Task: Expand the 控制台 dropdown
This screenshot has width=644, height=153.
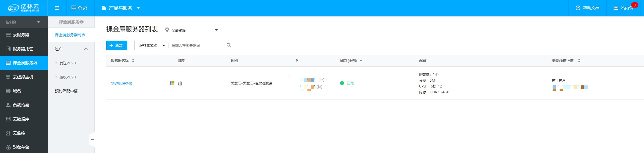Action: pyautogui.click(x=24, y=22)
